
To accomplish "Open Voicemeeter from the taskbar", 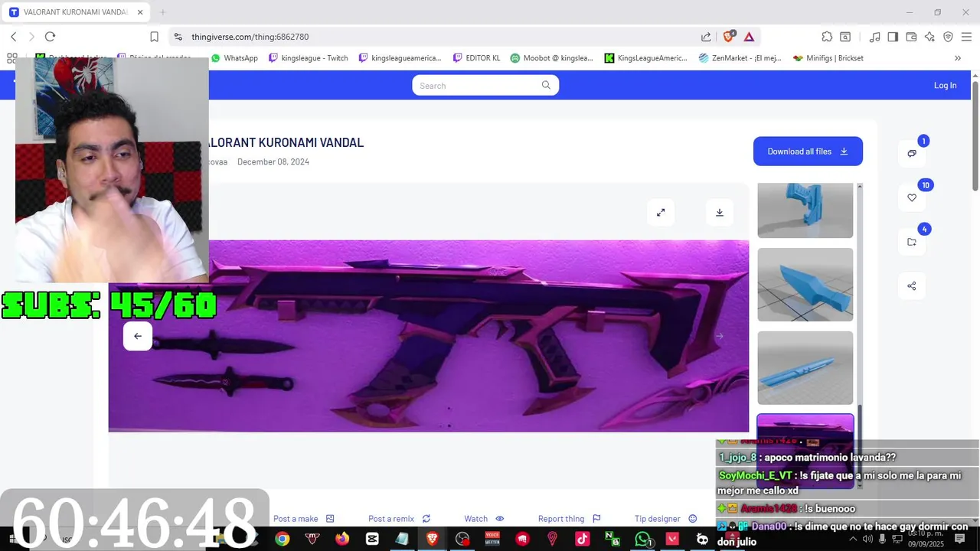I will pos(492,539).
